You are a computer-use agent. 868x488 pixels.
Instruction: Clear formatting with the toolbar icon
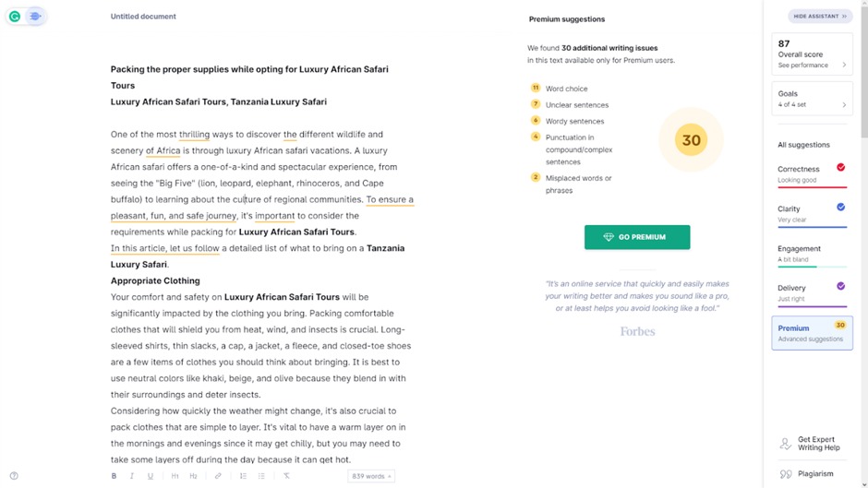pyautogui.click(x=286, y=476)
